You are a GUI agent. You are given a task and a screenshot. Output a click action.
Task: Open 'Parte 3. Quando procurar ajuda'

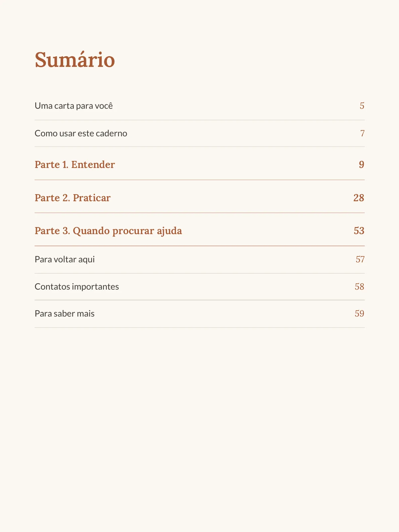[199, 231]
